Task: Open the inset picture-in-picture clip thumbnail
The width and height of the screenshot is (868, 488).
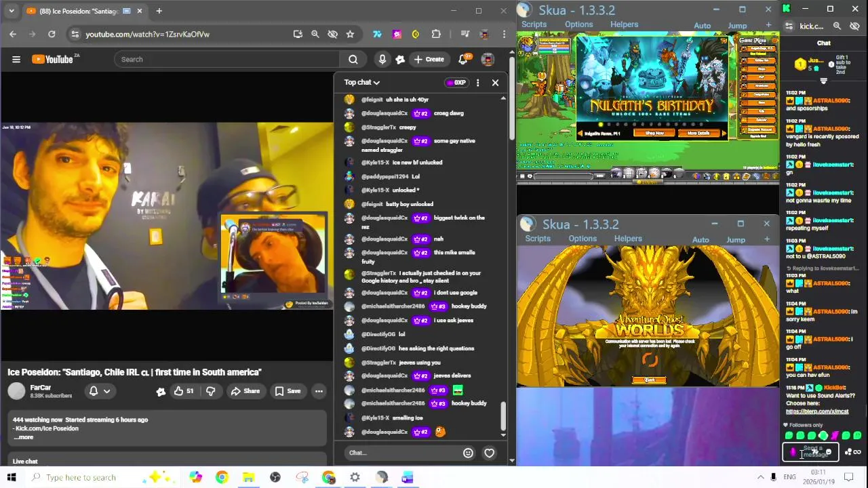Action: point(273,258)
